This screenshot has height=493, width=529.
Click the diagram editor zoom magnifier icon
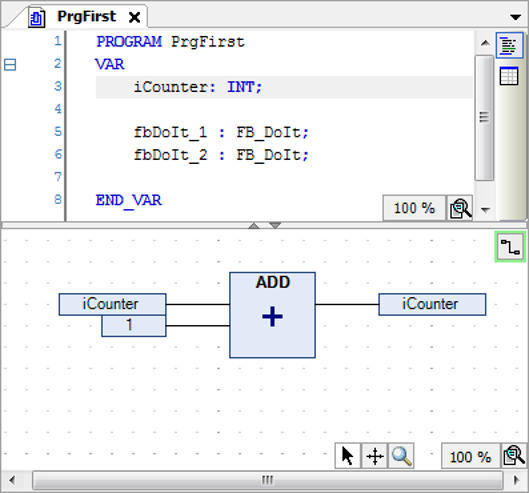(514, 456)
